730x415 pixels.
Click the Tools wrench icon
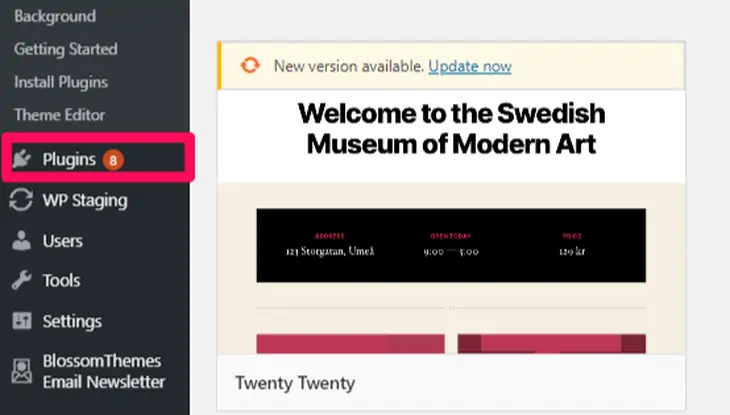coord(21,281)
